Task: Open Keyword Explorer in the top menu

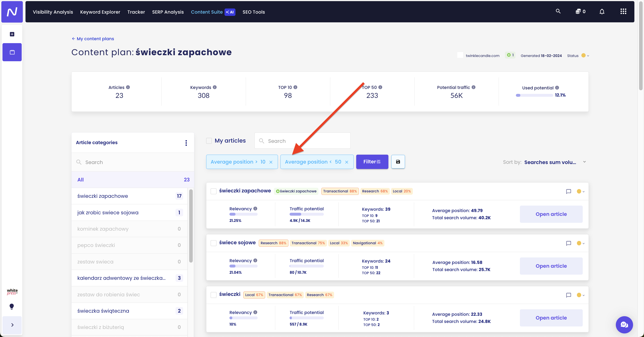Action: tap(100, 12)
